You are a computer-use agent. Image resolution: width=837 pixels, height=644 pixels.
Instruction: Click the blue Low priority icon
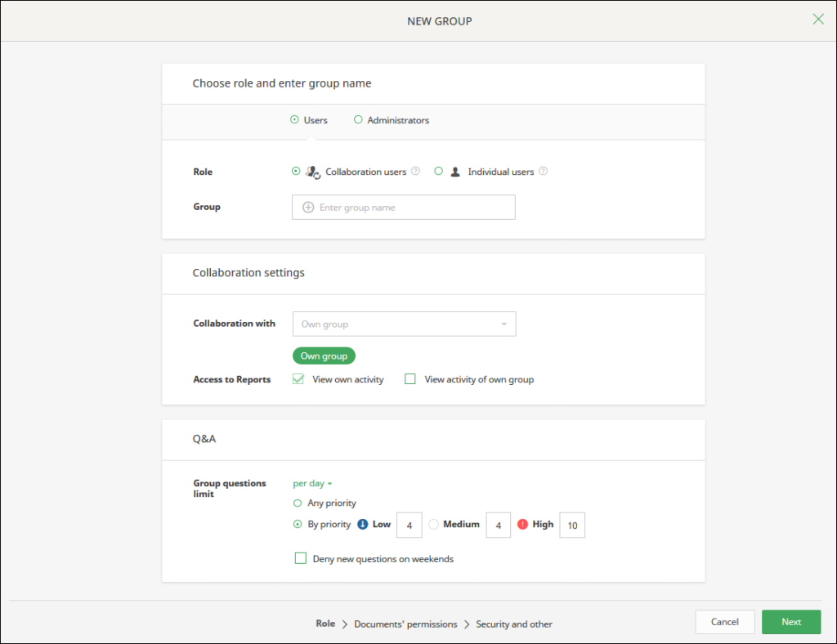click(x=360, y=525)
